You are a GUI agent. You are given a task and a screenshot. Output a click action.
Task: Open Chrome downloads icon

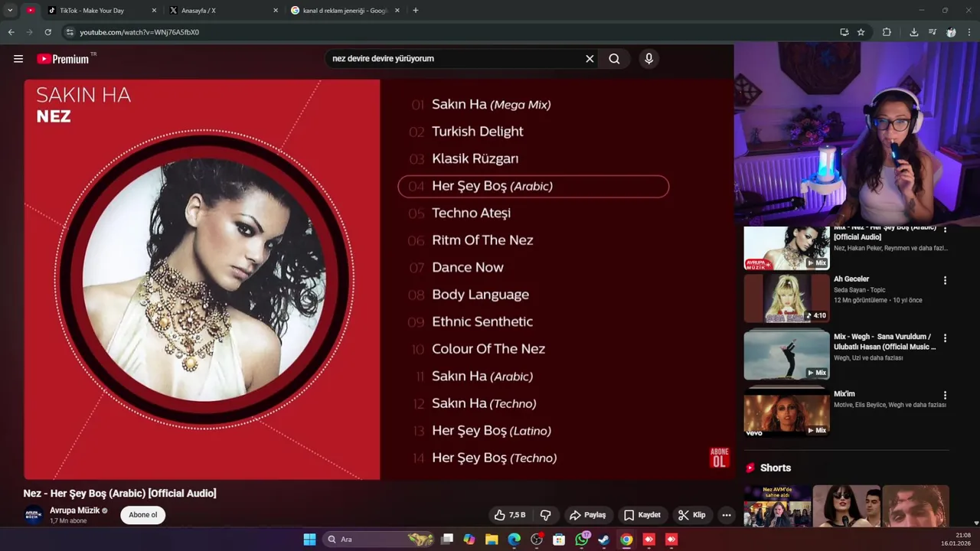[914, 32]
